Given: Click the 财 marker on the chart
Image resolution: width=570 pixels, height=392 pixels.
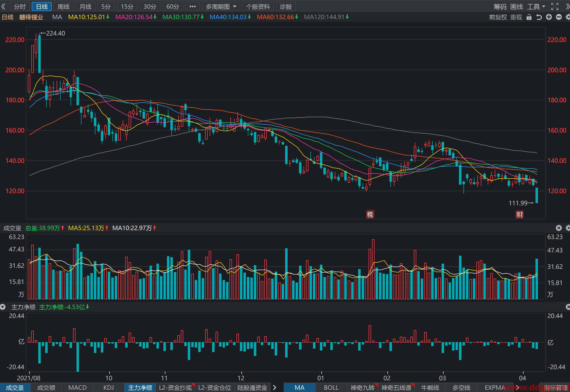Looking at the screenshot, I should point(520,214).
